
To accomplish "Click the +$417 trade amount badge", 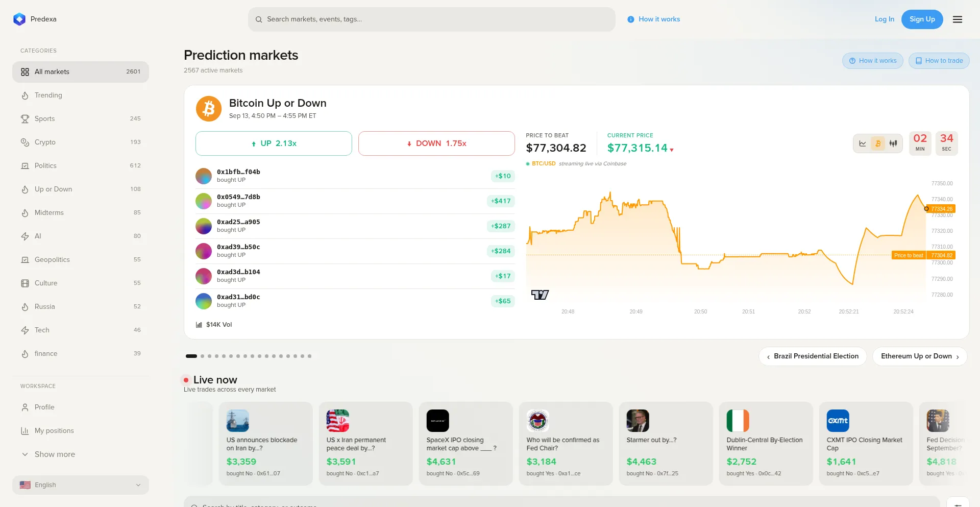I will [x=501, y=201].
